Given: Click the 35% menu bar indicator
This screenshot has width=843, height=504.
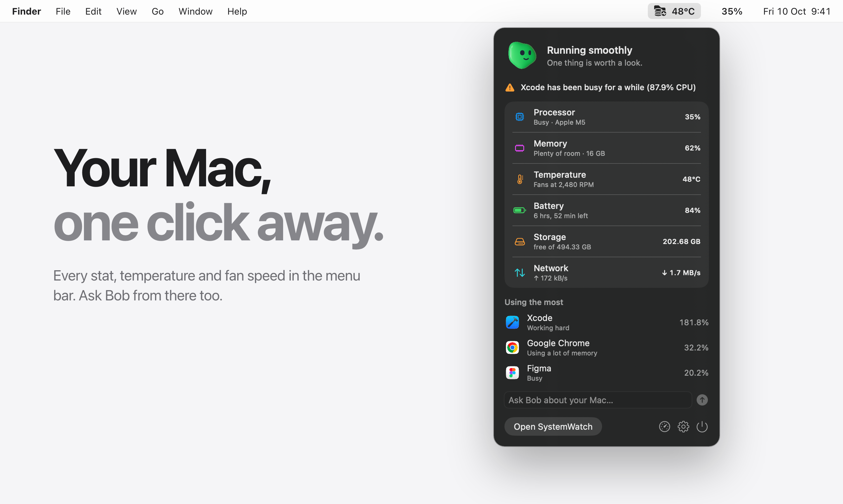Looking at the screenshot, I should tap(732, 11).
